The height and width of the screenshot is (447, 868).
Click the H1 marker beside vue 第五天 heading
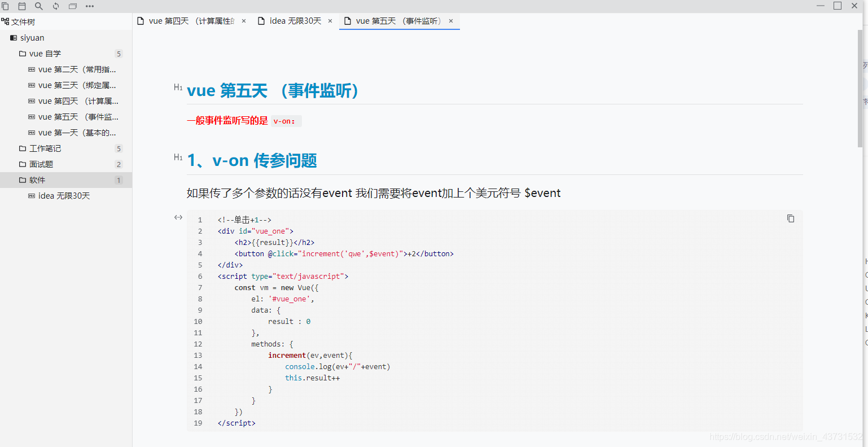pos(178,87)
